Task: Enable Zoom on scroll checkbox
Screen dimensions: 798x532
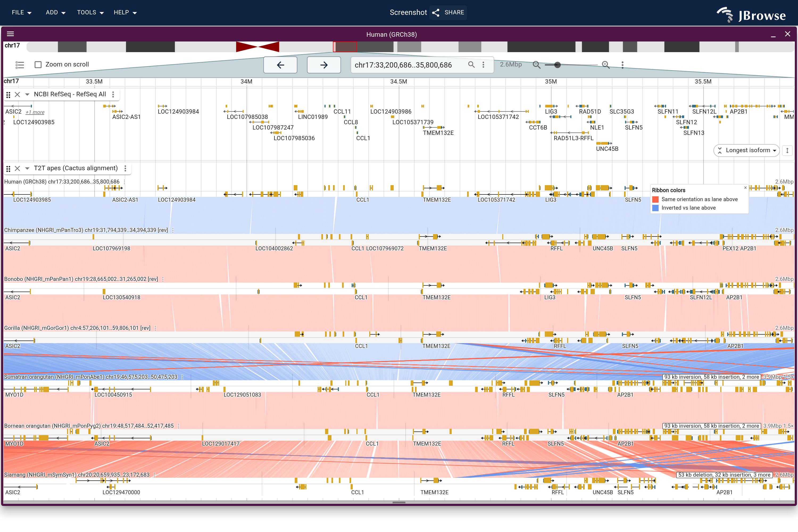Action: [38, 64]
